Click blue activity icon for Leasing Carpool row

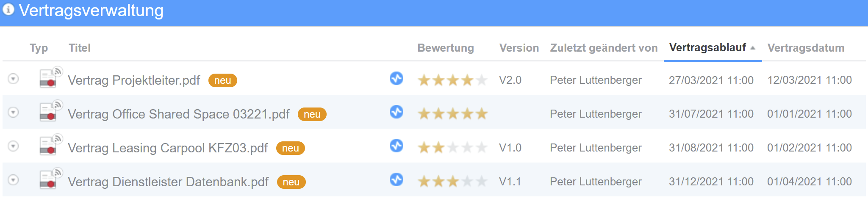coord(397,146)
